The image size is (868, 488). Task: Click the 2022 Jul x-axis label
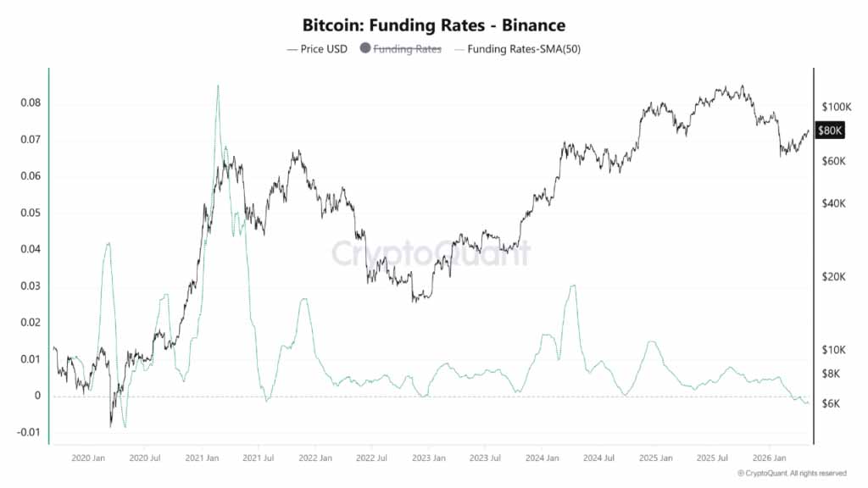(371, 458)
